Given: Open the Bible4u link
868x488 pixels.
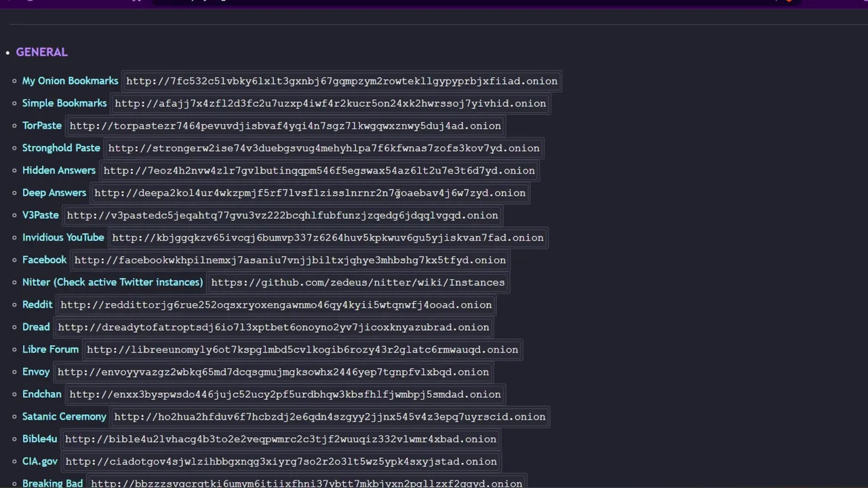Looking at the screenshot, I should pyautogui.click(x=39, y=439).
